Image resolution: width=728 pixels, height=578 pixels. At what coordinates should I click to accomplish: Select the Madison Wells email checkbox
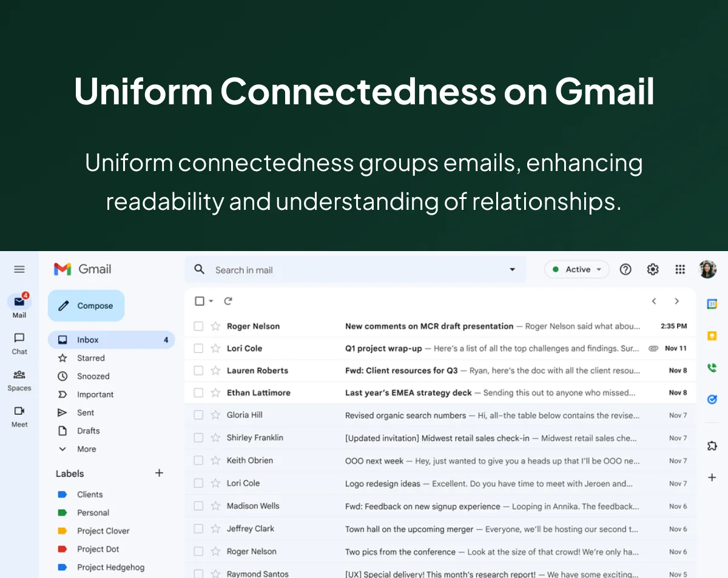coord(198,506)
